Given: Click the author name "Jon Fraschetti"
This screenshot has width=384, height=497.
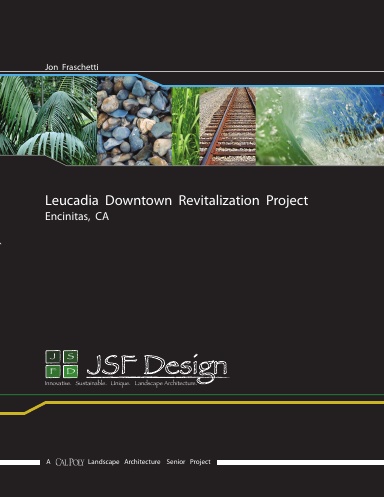Looking at the screenshot, I should (x=72, y=67).
